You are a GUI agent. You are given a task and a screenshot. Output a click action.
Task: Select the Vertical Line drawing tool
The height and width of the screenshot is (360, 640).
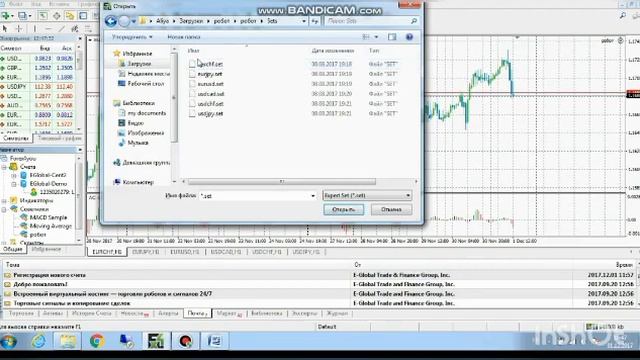coord(35,29)
